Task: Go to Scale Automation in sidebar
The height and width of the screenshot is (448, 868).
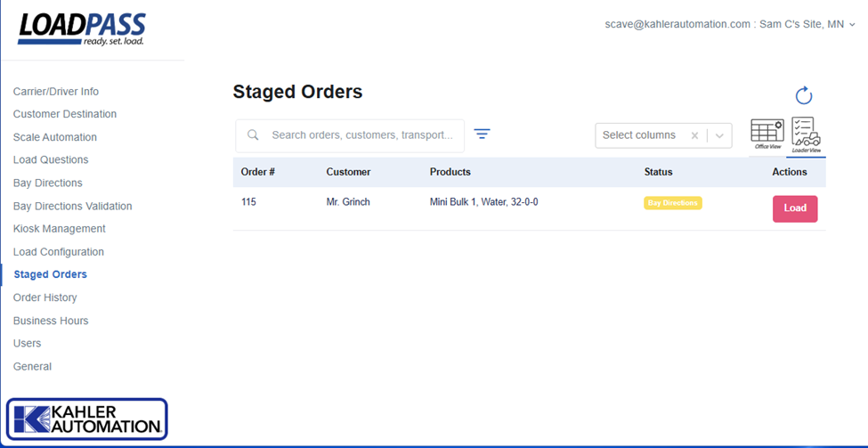Action: click(x=55, y=137)
